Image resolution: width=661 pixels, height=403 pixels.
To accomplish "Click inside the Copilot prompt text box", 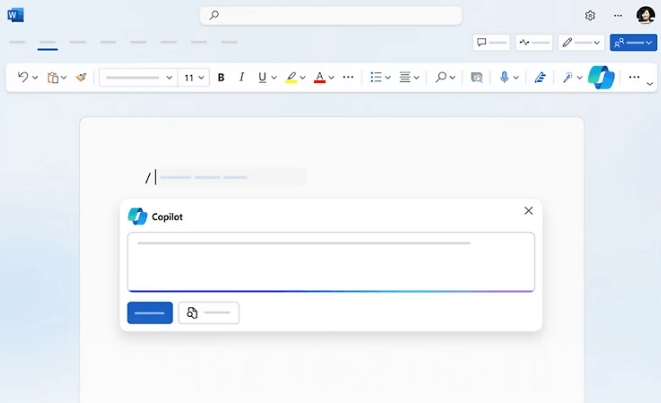I will (x=330, y=263).
